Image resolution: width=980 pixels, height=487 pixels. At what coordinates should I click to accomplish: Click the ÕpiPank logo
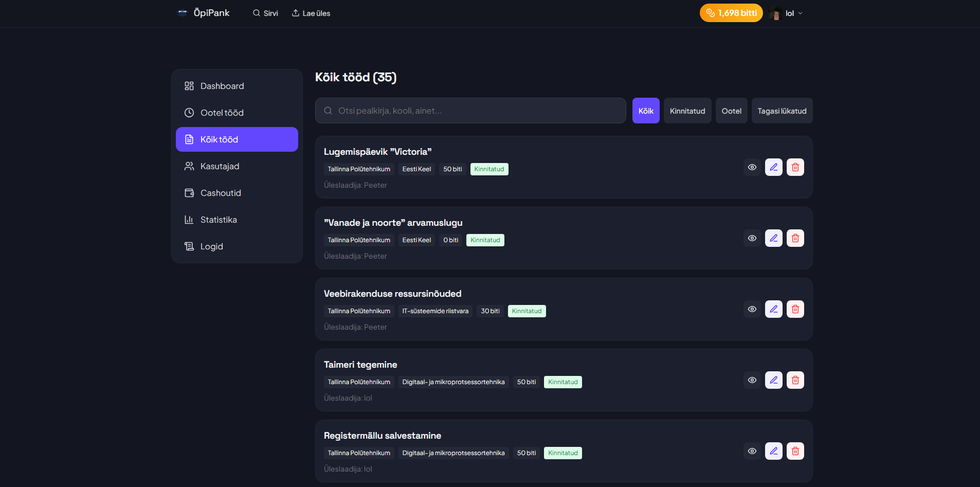204,13
